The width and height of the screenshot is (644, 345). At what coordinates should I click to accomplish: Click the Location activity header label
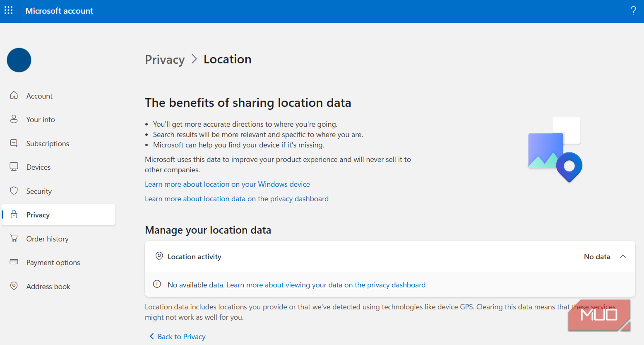pos(195,257)
